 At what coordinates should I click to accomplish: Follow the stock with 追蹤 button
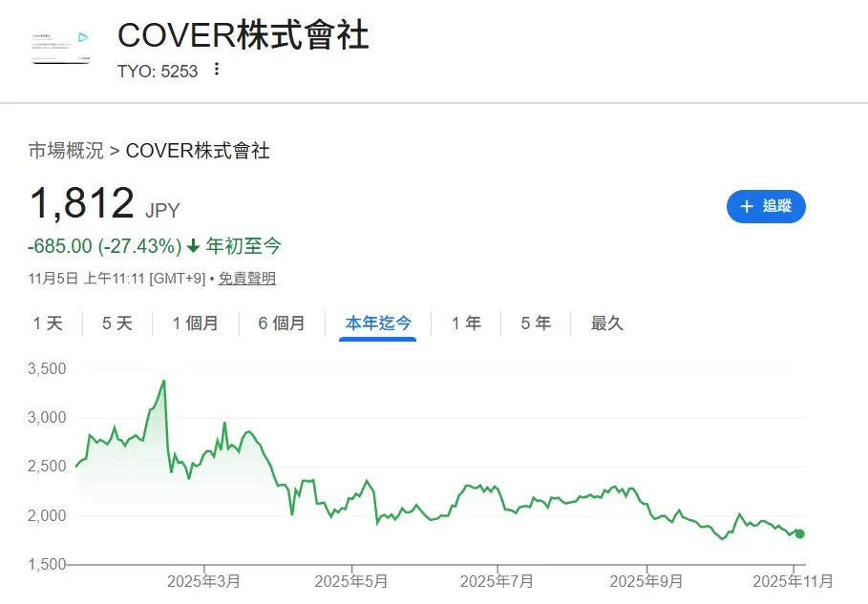point(766,206)
